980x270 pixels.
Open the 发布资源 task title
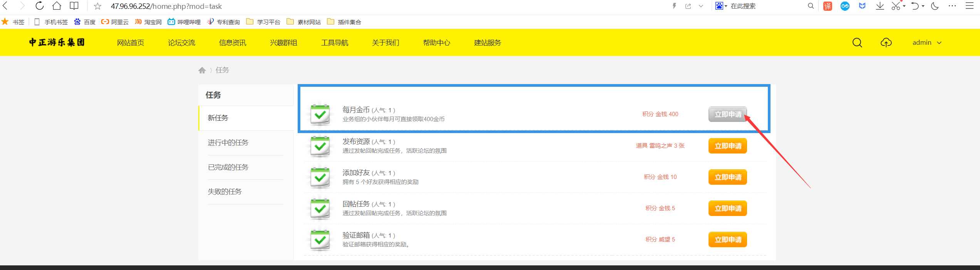[356, 142]
